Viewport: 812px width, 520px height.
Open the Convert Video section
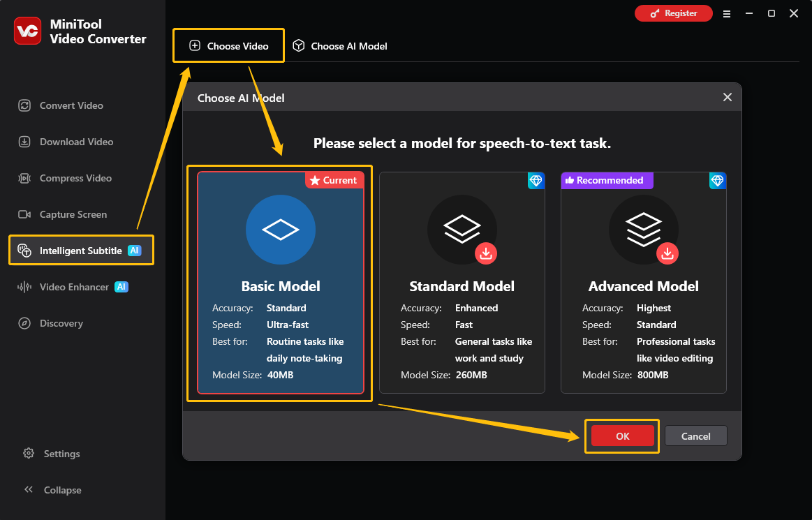(61, 105)
